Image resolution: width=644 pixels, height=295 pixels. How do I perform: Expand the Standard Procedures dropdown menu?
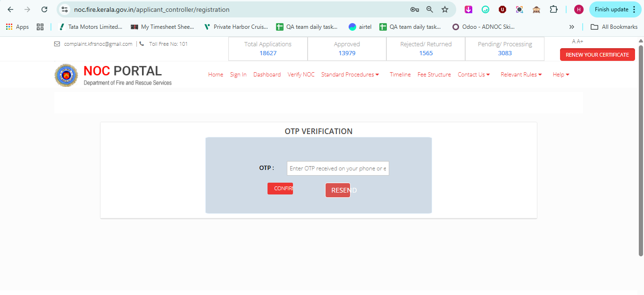click(x=350, y=75)
